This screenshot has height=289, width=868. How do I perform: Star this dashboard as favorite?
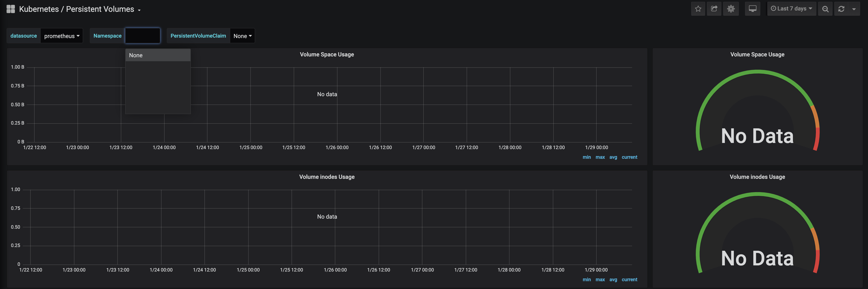(x=698, y=9)
